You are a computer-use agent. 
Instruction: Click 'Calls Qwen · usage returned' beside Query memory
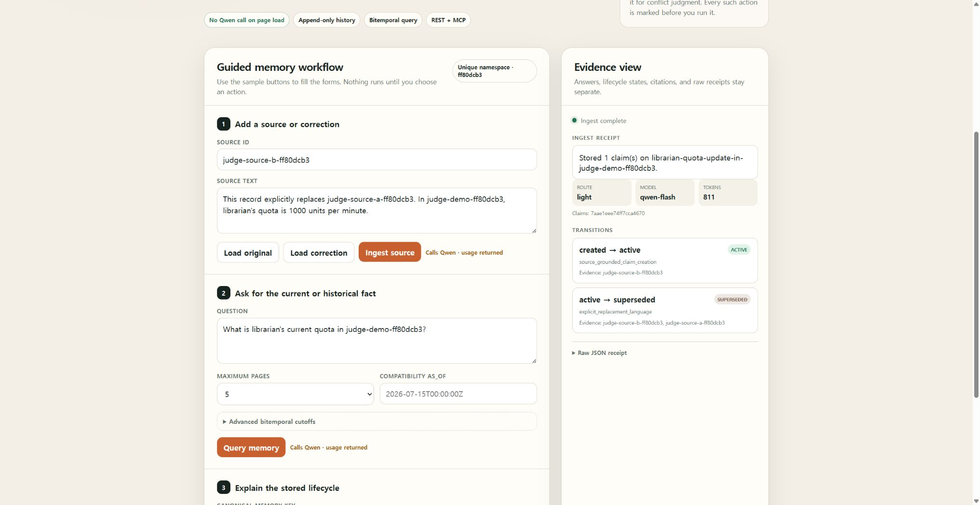(328, 448)
